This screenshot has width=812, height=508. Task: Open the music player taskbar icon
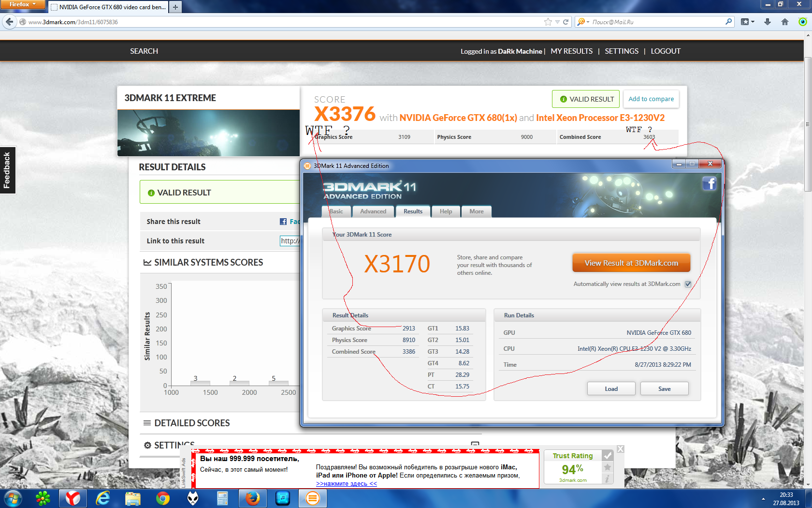click(283, 498)
